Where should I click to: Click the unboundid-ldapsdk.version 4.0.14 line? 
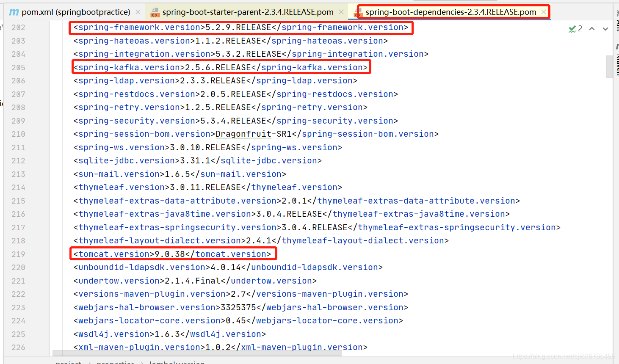coord(228,267)
